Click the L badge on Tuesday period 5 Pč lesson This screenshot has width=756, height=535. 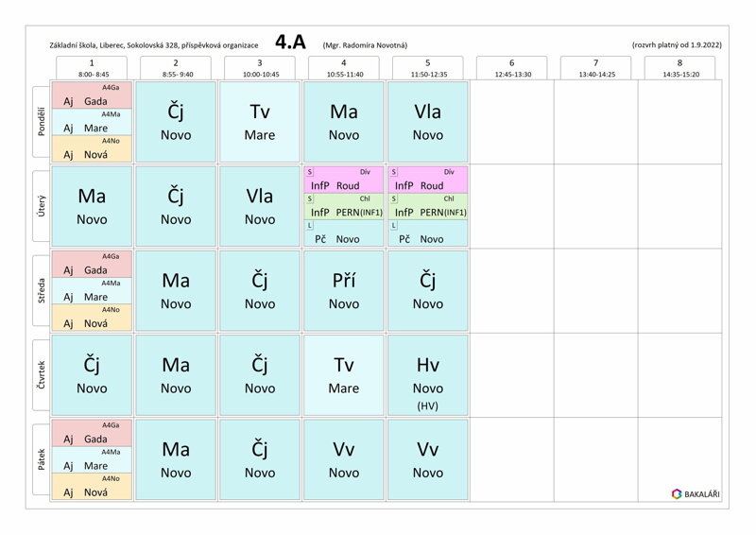394,225
